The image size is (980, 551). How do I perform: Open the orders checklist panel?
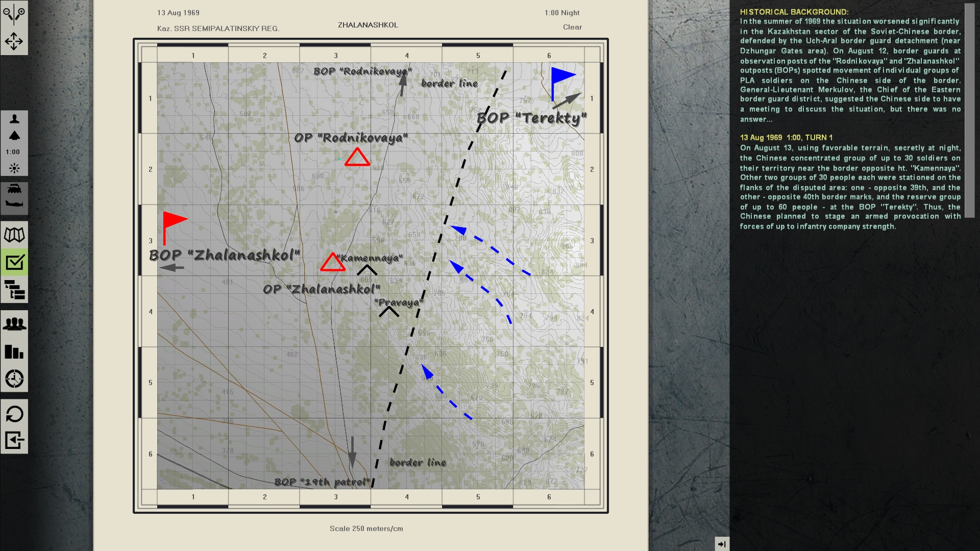click(14, 262)
